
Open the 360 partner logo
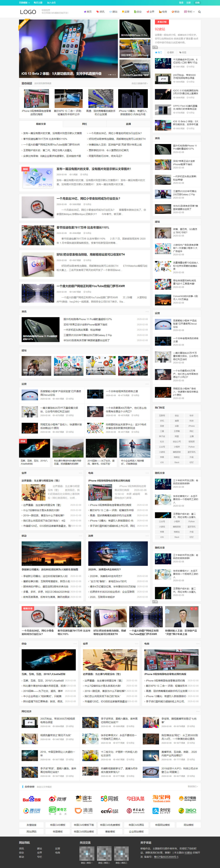click(x=187, y=811)
